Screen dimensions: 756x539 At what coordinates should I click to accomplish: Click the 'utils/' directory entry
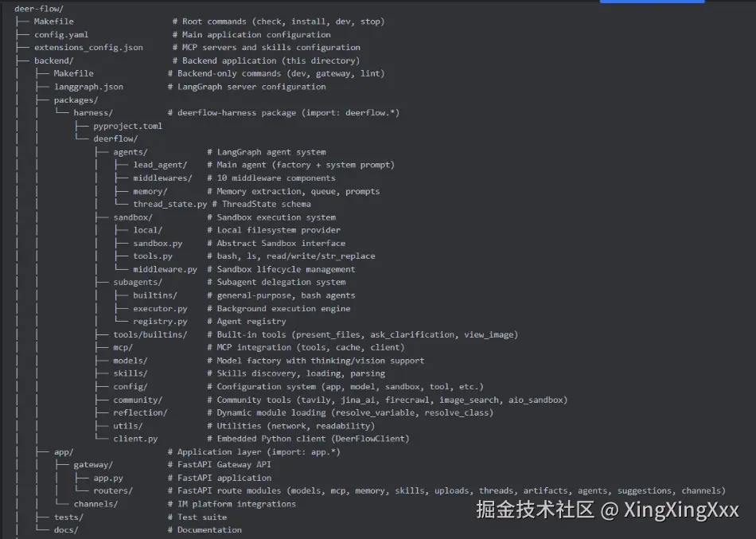[x=128, y=426]
